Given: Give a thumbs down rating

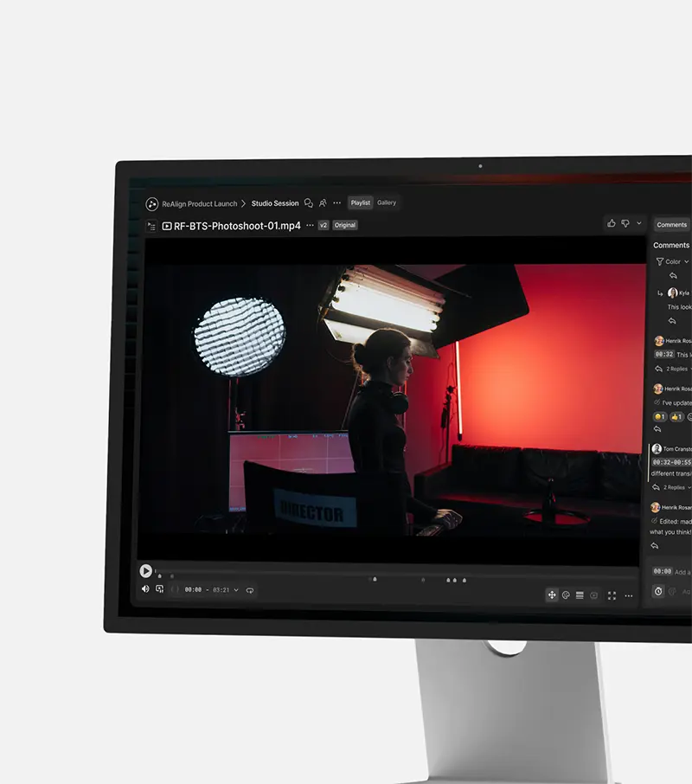Looking at the screenshot, I should (x=625, y=223).
